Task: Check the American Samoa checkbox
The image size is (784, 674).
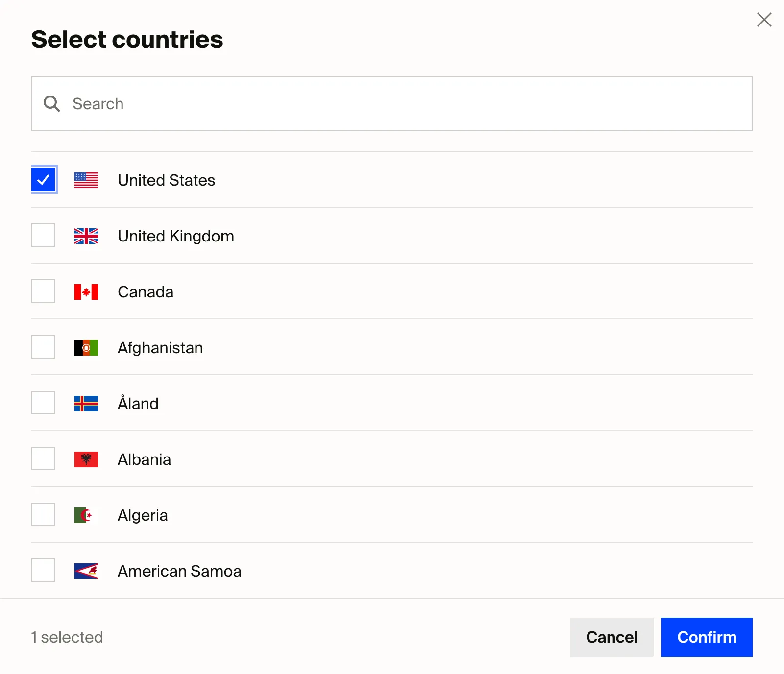Action: [x=43, y=571]
